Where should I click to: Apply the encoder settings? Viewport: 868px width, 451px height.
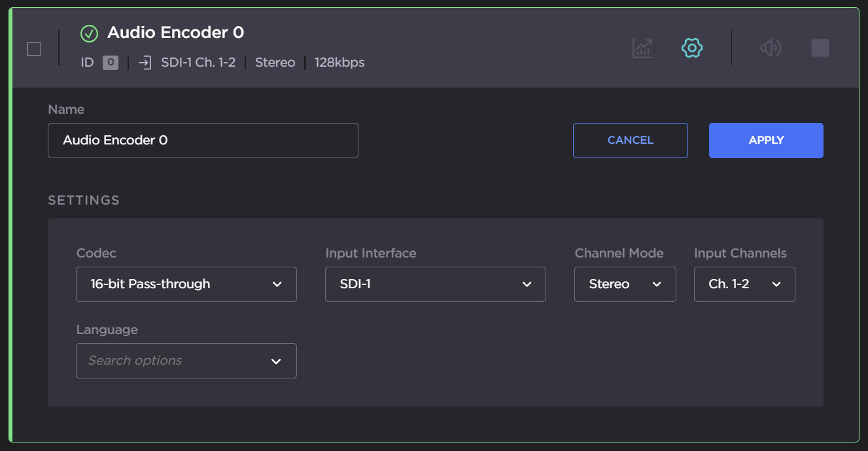click(x=766, y=141)
